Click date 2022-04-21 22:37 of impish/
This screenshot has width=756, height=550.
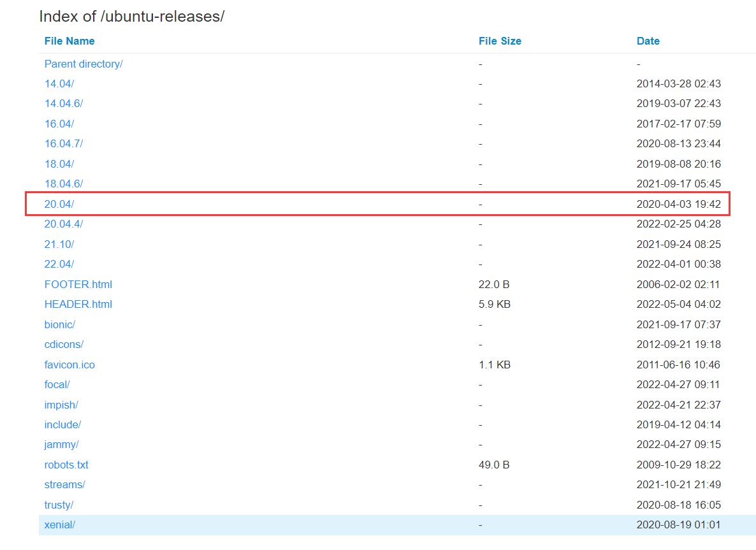pyautogui.click(x=678, y=405)
